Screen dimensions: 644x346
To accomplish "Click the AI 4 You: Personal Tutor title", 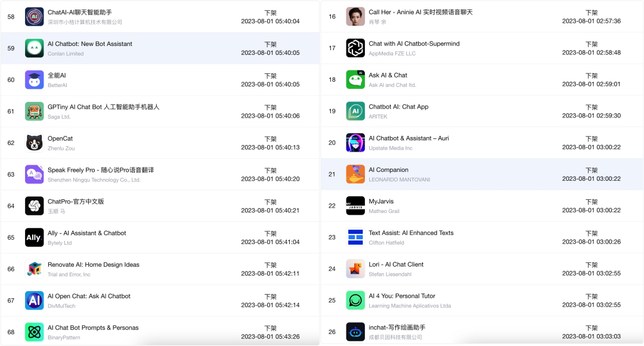I will coord(402,296).
